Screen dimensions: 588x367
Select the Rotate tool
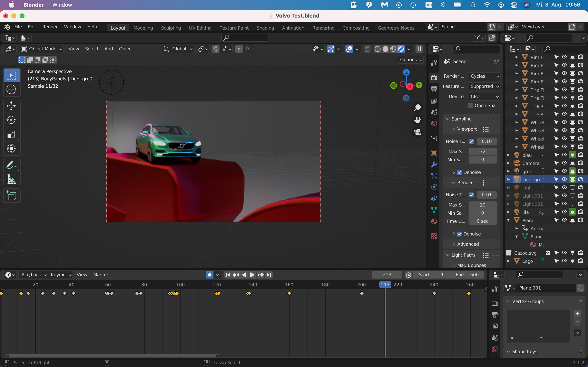(11, 120)
